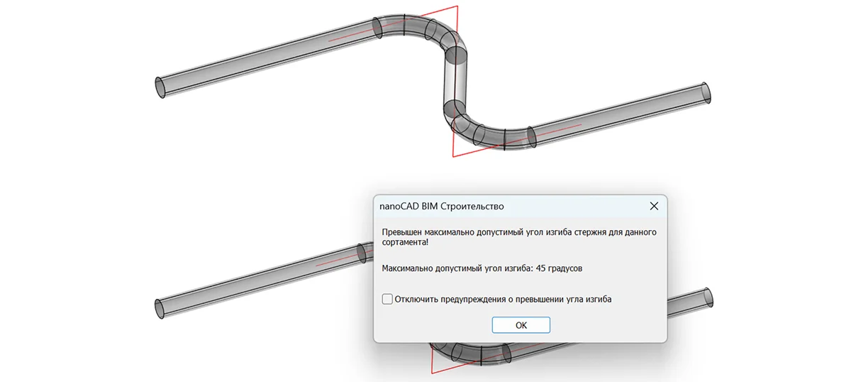Close the nanoCAD BIM Строительство dialog

coord(654,206)
